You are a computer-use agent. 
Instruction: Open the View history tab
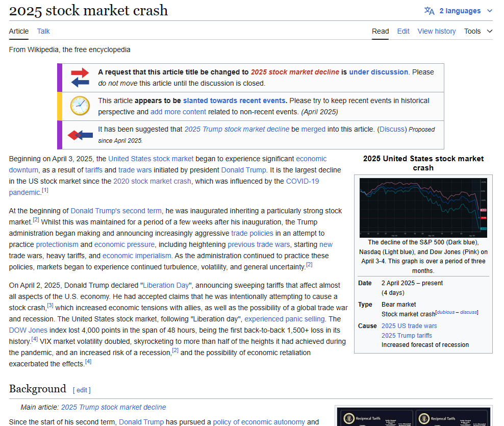tap(437, 31)
